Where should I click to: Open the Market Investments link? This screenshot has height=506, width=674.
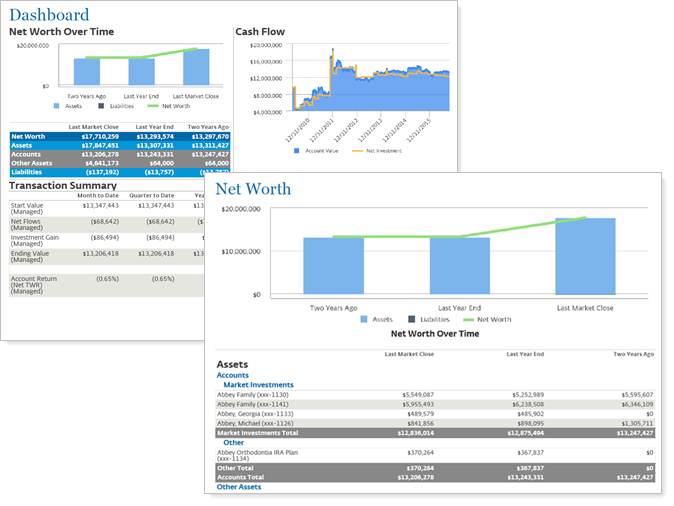tap(258, 385)
